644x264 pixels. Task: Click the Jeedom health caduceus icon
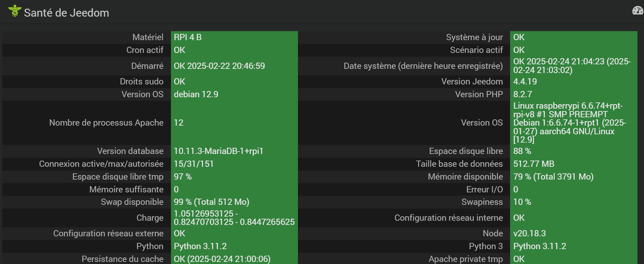[x=15, y=11]
